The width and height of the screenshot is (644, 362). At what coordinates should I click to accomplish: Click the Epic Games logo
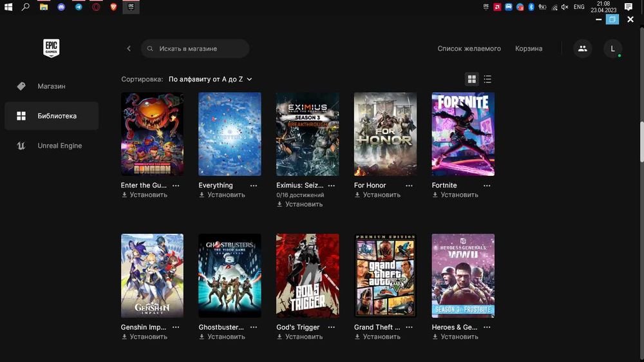52,48
